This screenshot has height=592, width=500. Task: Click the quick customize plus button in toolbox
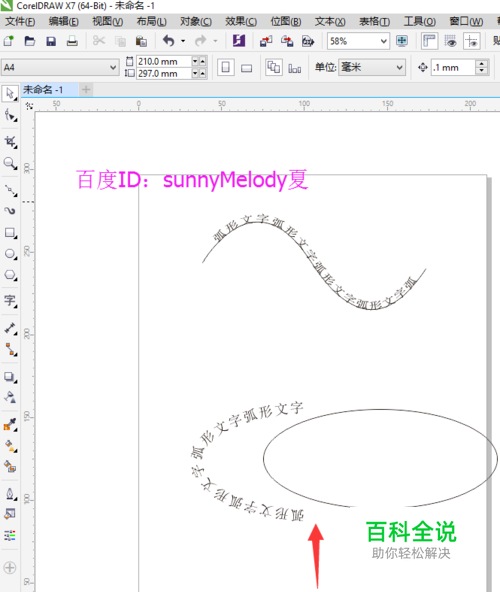[x=10, y=567]
